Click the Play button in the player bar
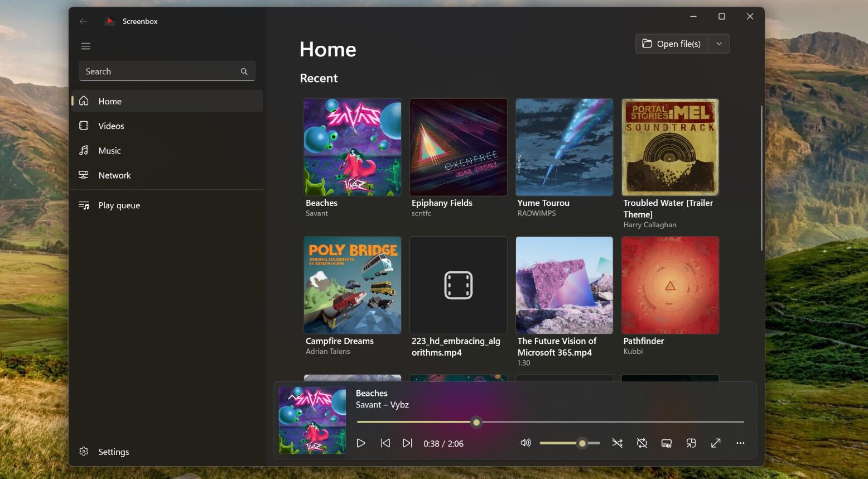This screenshot has width=868, height=479. pyautogui.click(x=361, y=443)
